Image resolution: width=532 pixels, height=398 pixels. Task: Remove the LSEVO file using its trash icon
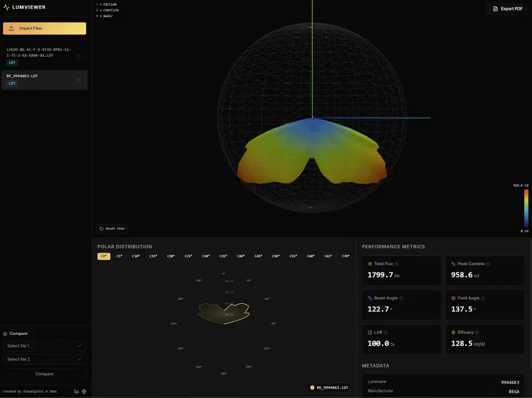click(x=78, y=56)
